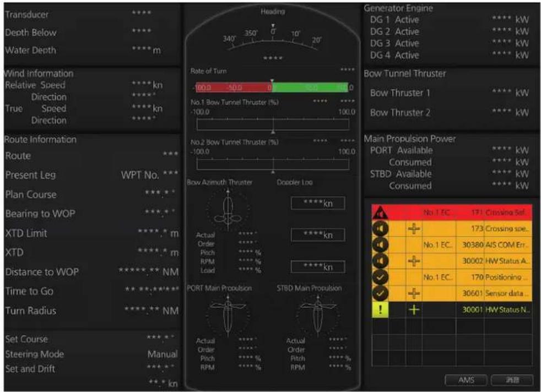Screen dimensions: 541x392
Task: Click the STBD Main Propulsion pod icon
Action: pos(317,317)
